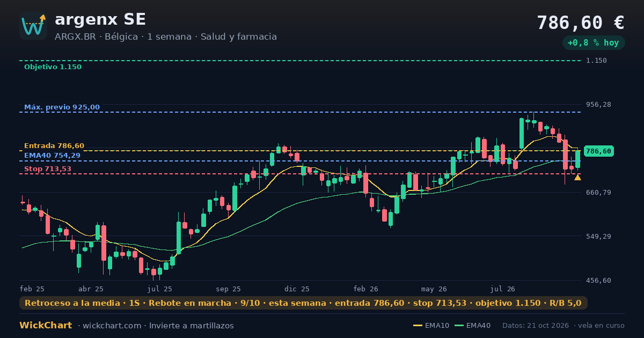644x338 pixels.
Task: Select the "dic 25" date axis label
Action: 297,289
